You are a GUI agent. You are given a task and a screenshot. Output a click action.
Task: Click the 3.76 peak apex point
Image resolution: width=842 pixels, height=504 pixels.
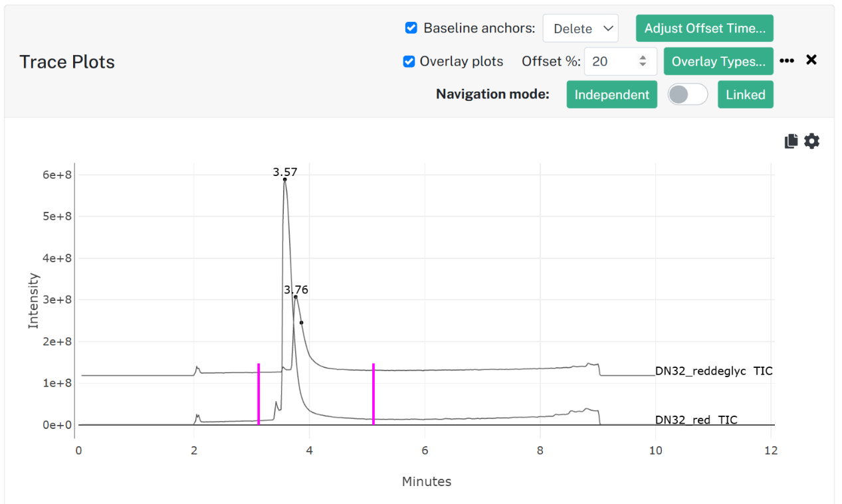[x=295, y=297]
